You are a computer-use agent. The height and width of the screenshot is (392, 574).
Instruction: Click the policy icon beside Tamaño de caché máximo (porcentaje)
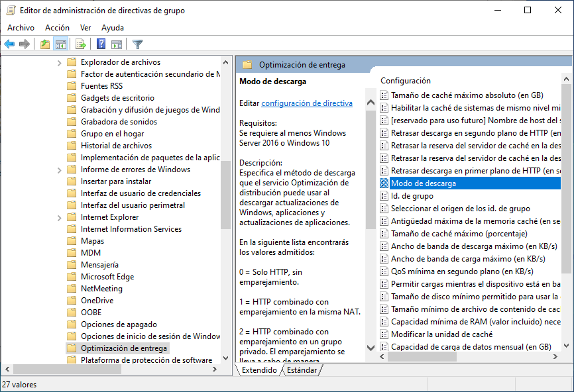point(384,234)
